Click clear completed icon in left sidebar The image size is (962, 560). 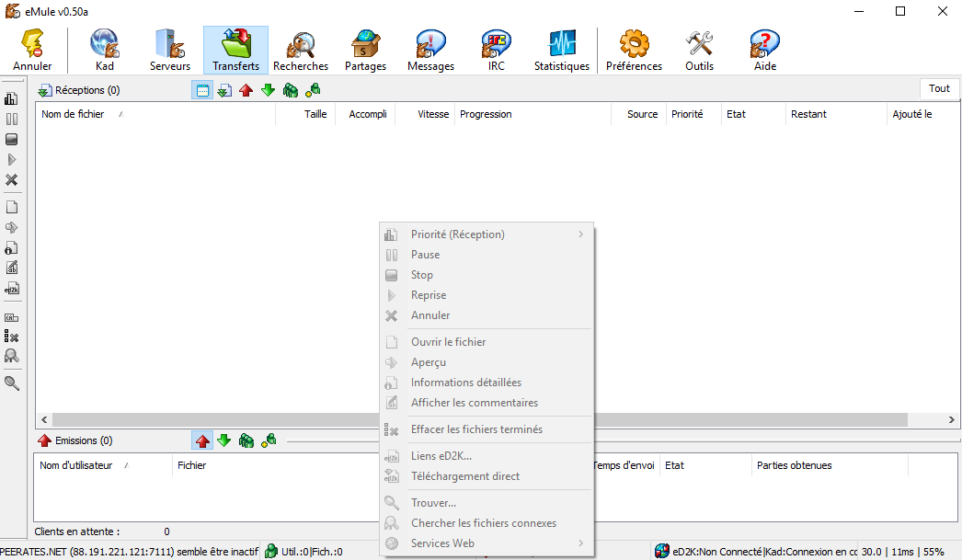coord(11,337)
